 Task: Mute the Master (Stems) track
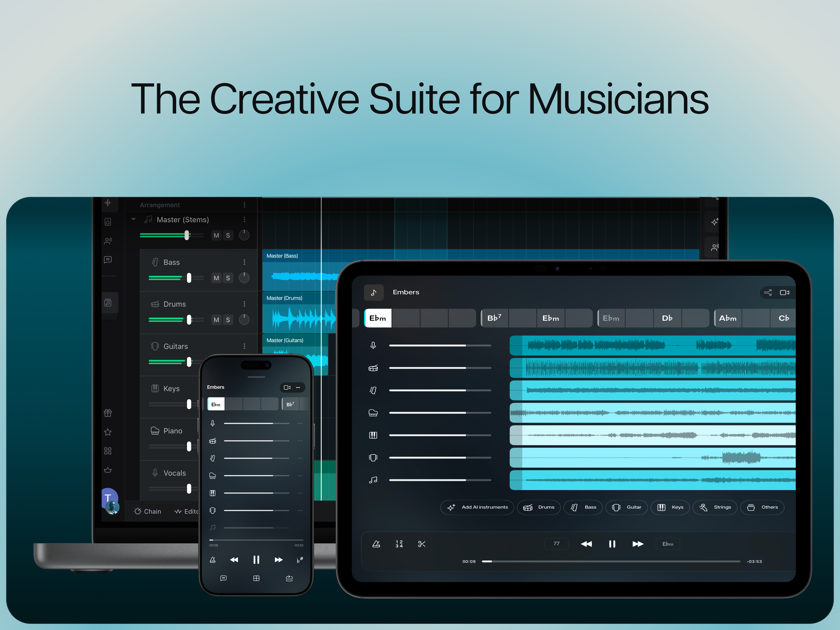(x=216, y=235)
